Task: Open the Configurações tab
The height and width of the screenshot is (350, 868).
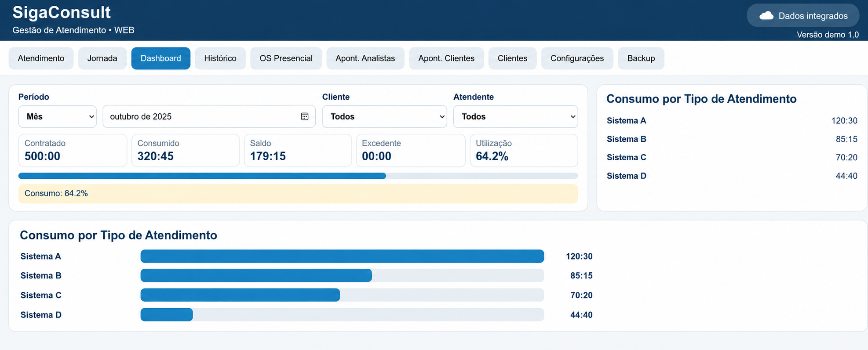Action: [x=577, y=58]
